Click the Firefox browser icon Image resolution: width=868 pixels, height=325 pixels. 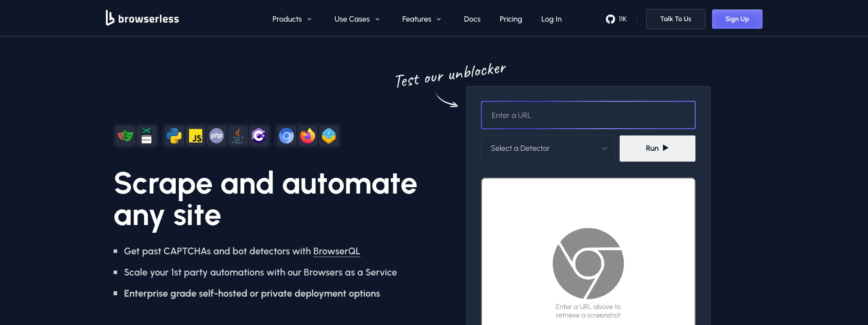(x=308, y=135)
